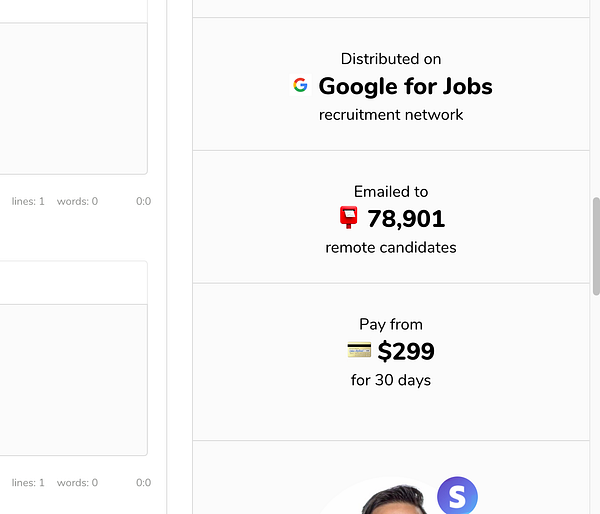Image resolution: width=600 pixels, height=514 pixels.
Task: Click lower editor's 0:0 cursor position
Action: 143,483
